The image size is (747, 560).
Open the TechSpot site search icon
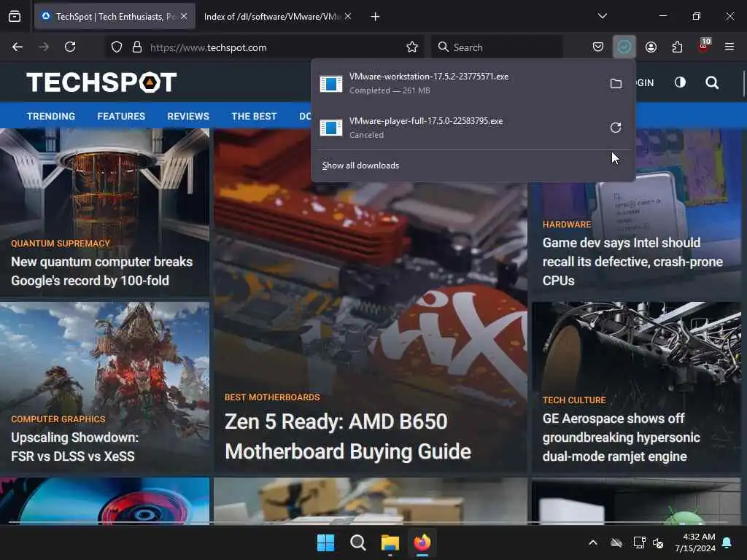712,83
